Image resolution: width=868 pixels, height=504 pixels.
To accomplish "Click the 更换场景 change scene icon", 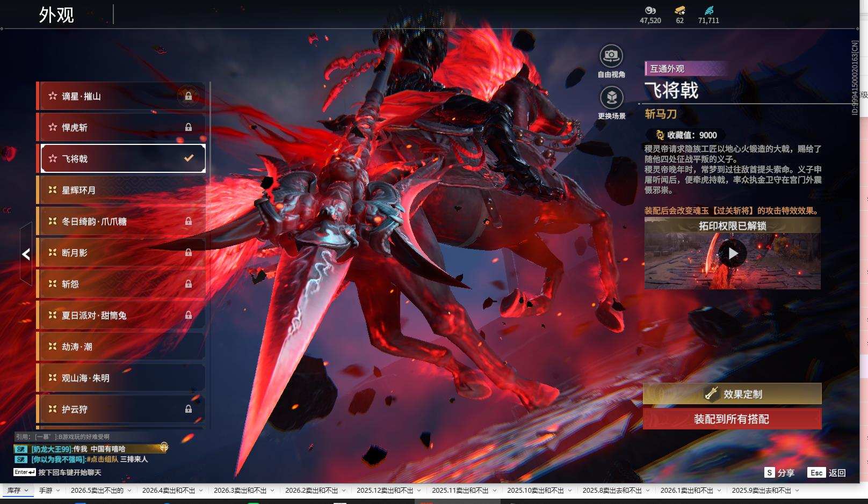I will point(611,97).
